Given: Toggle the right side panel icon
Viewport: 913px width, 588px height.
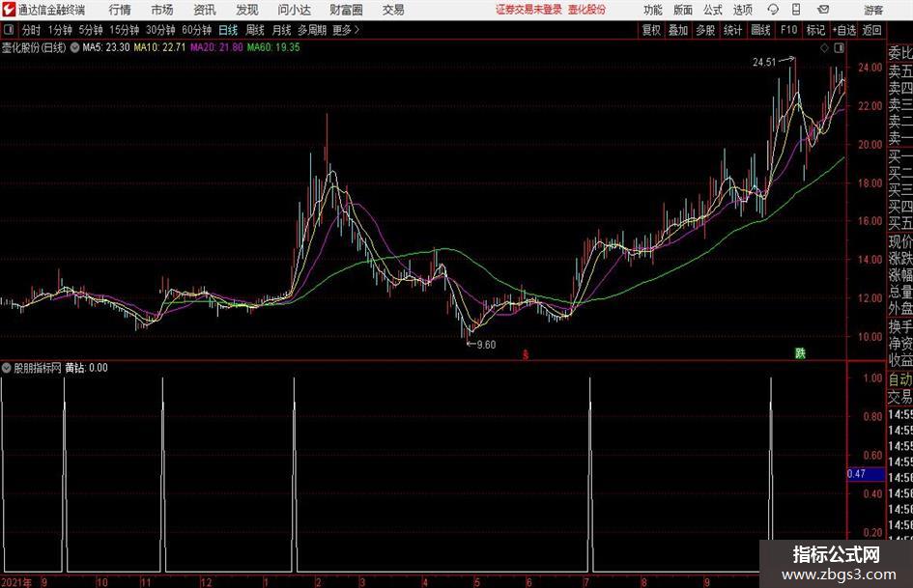Looking at the screenshot, I should click(839, 48).
